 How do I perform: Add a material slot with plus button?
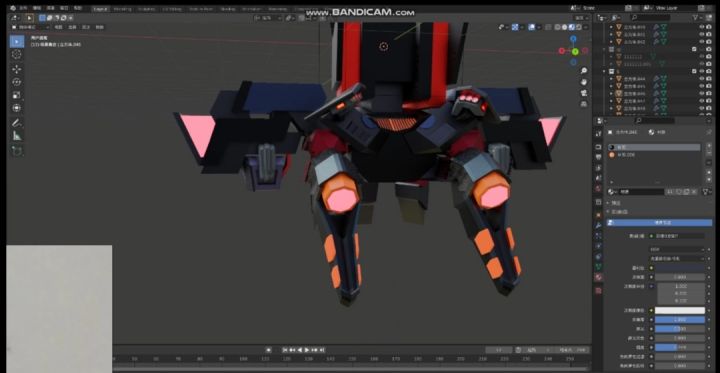click(x=709, y=147)
